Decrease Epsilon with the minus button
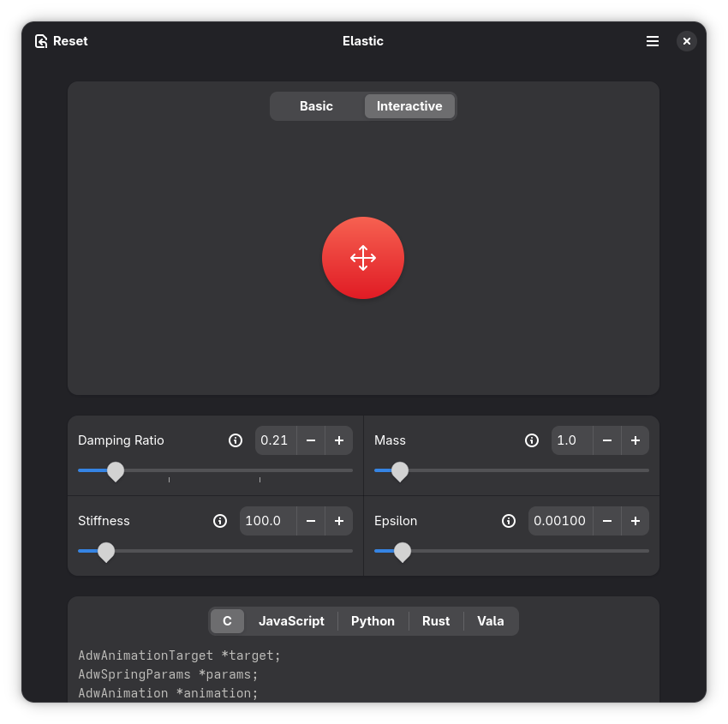Image resolution: width=728 pixels, height=724 pixels. point(607,521)
